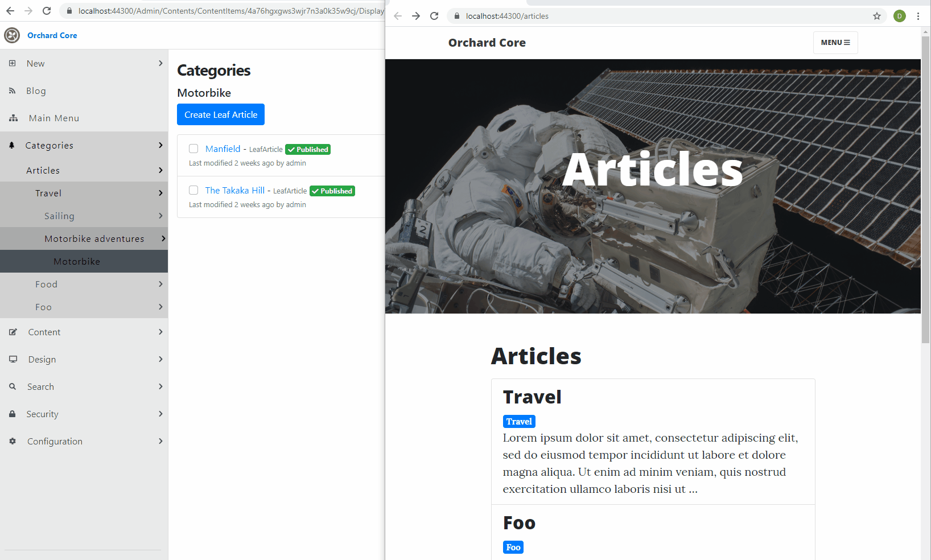Screen dimensions: 931x560
Task: Open the Main Menu item
Action: click(x=84, y=118)
